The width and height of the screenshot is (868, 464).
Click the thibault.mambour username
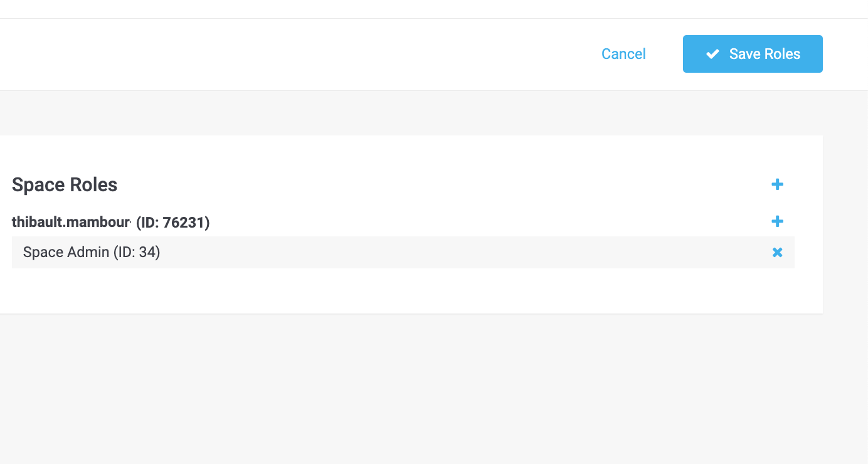(70, 222)
